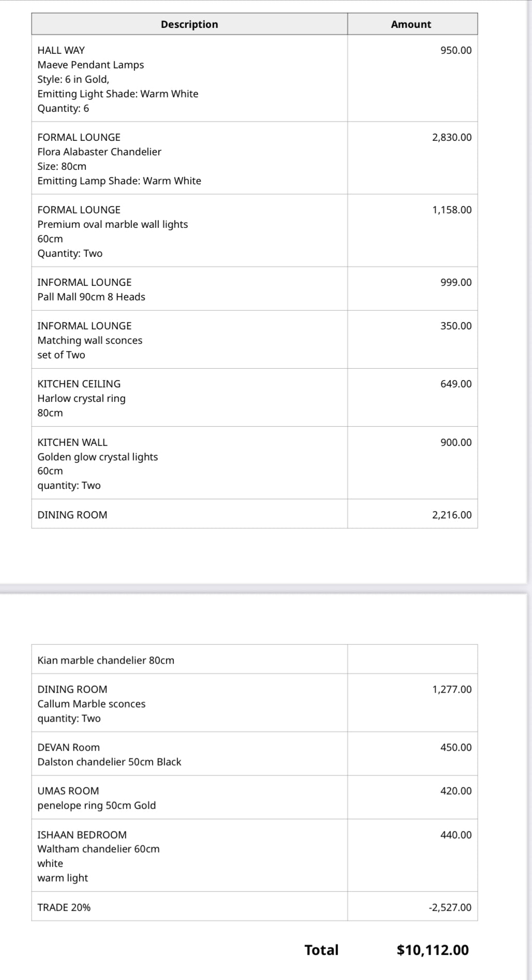Click the 950.00 amount cell
The image size is (532, 980).
click(x=456, y=50)
